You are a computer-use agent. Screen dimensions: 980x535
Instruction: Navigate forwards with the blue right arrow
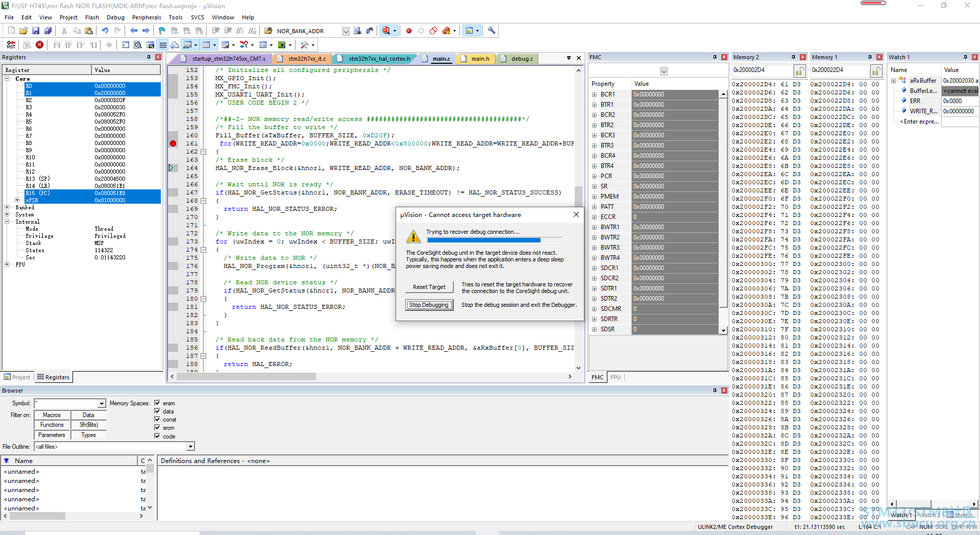[x=146, y=31]
